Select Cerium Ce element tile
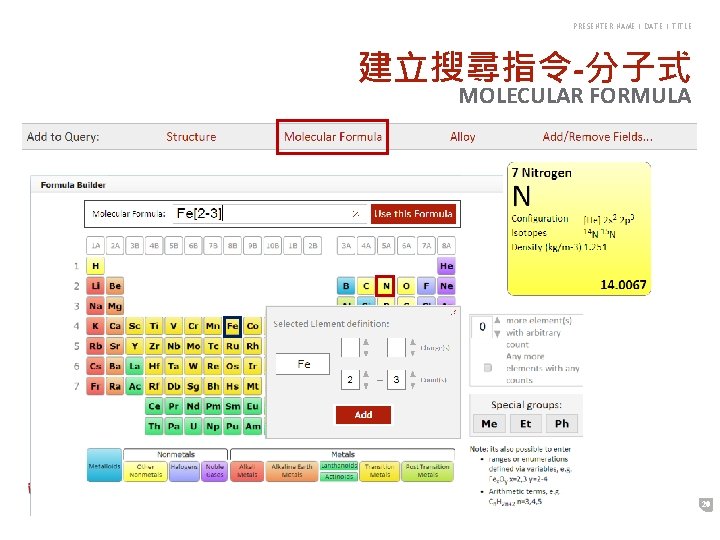Image resolution: width=720 pixels, height=540 pixels. pos(154,406)
